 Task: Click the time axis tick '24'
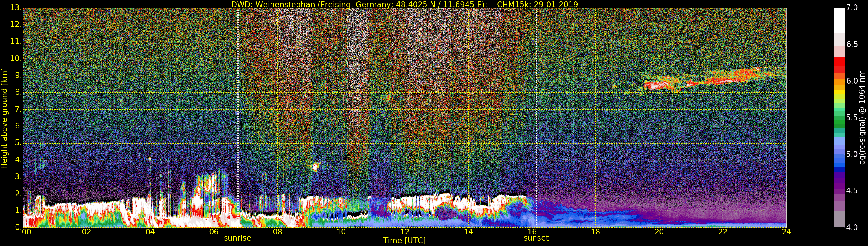786,232
